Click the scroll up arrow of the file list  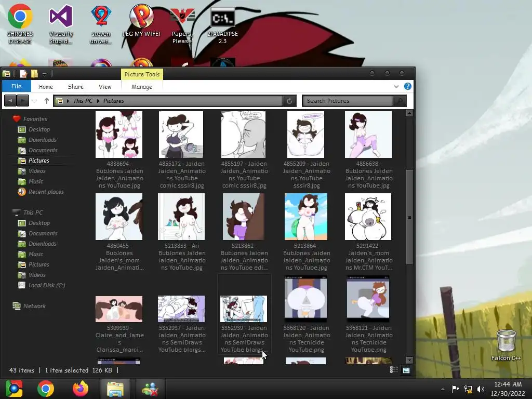409,113
